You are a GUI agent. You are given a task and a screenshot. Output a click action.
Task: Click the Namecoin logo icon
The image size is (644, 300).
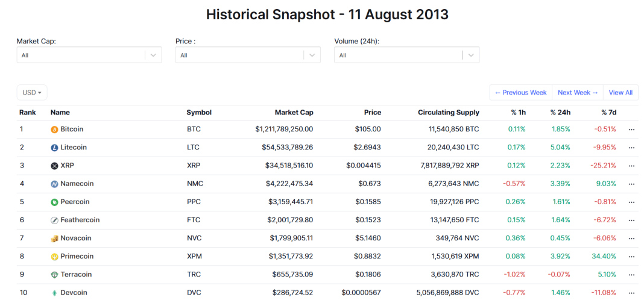tap(54, 184)
